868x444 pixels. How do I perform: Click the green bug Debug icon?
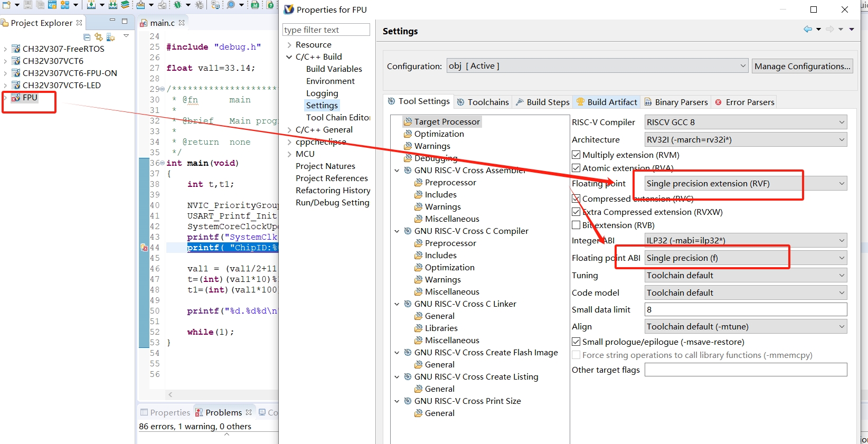coord(177,5)
